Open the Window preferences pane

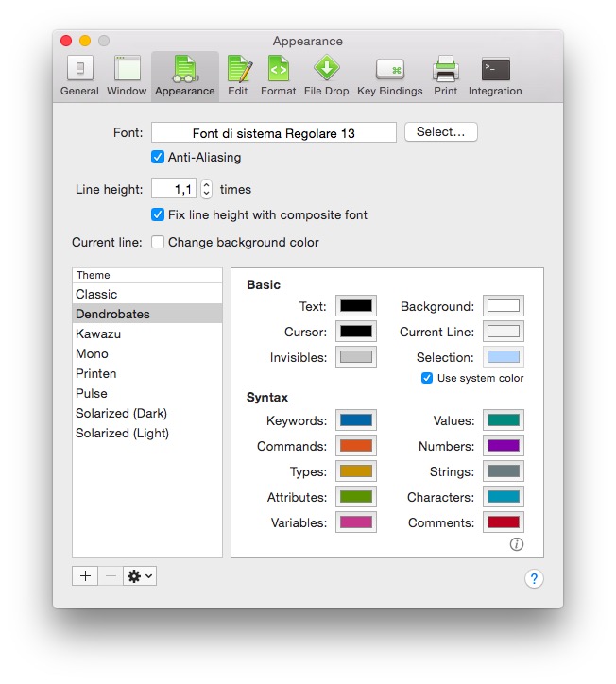coord(127,76)
